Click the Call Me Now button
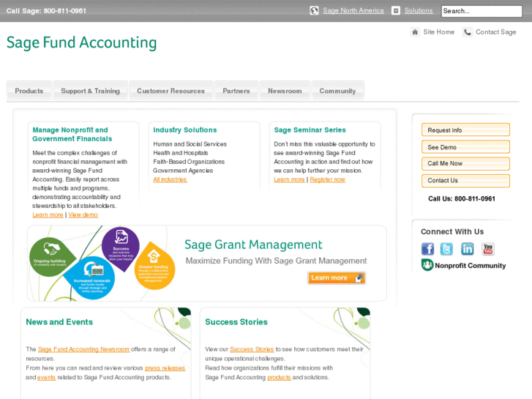Viewport: 532px width, 399px height. click(465, 163)
